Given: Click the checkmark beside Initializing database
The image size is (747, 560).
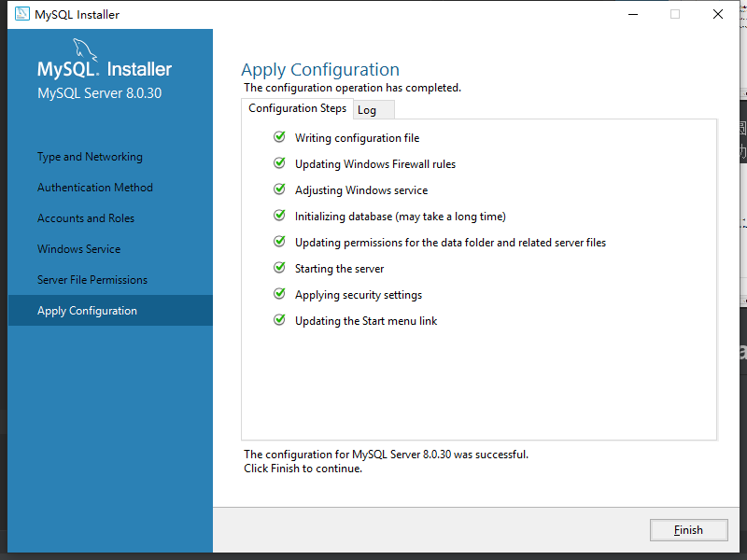Looking at the screenshot, I should (279, 216).
